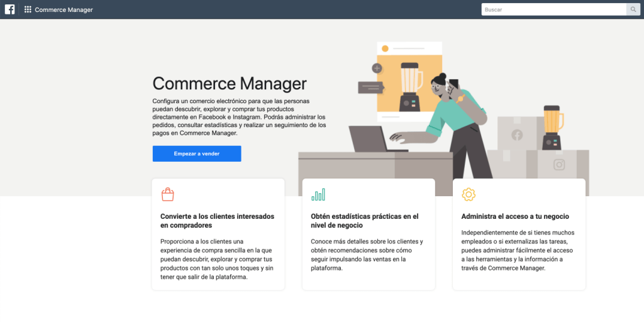The width and height of the screenshot is (644, 322).
Task: Click the Facebook logo icon
Action: tap(10, 9)
